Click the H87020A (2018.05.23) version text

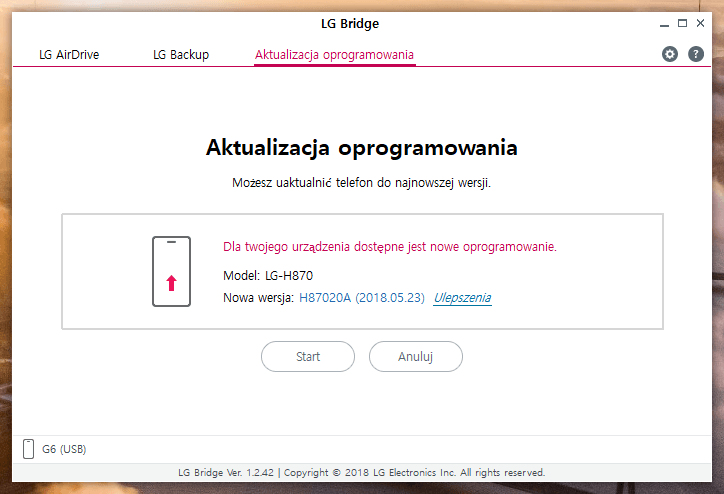coord(362,298)
